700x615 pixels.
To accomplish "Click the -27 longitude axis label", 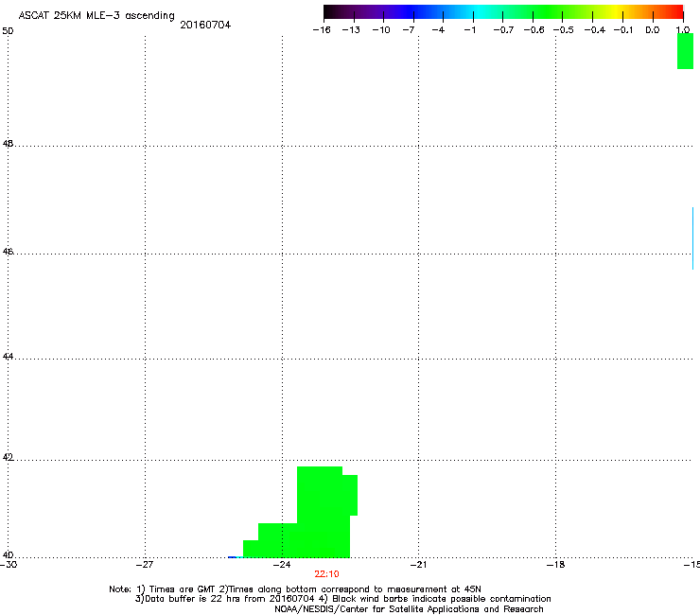I will (x=145, y=565).
